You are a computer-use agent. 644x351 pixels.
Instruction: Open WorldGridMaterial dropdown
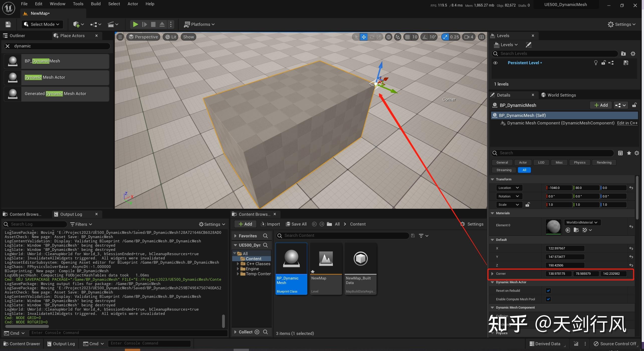(582, 223)
